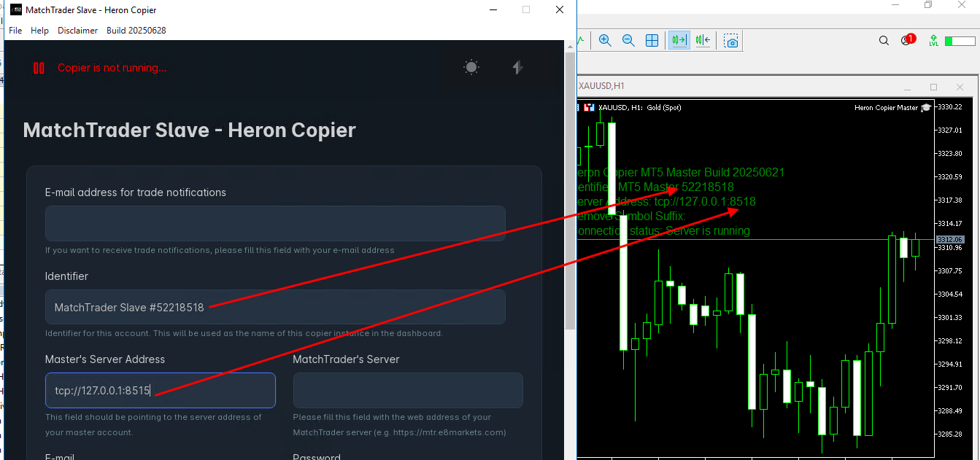Image resolution: width=980 pixels, height=460 pixels.
Task: Click the XAUUSD,H1 chart window title
Action: [x=601, y=86]
